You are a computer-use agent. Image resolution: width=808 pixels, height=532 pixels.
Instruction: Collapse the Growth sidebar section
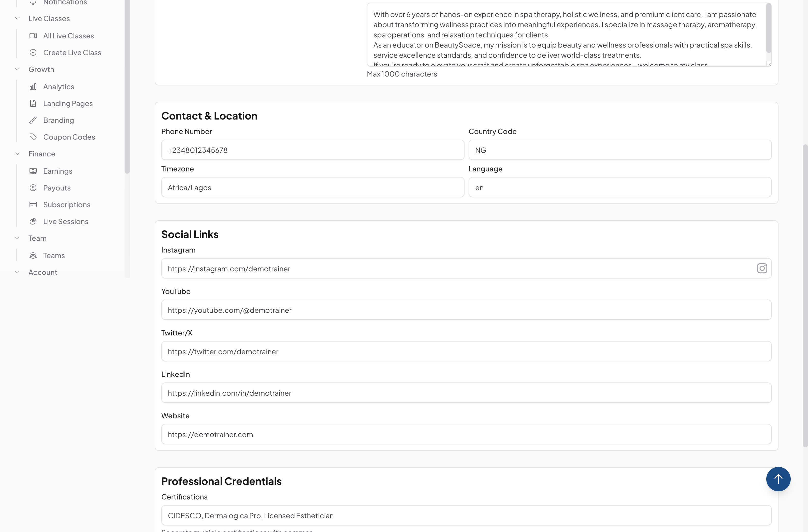(x=17, y=69)
